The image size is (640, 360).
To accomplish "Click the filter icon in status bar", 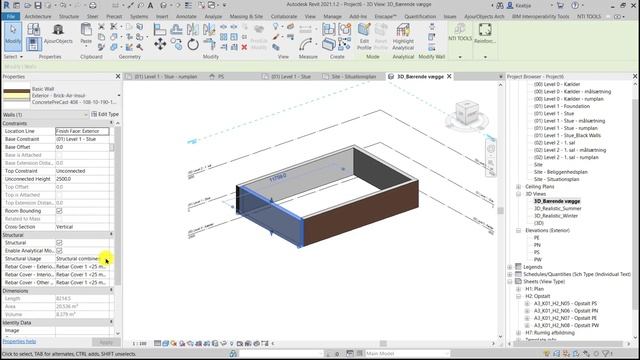I will tap(606, 353).
